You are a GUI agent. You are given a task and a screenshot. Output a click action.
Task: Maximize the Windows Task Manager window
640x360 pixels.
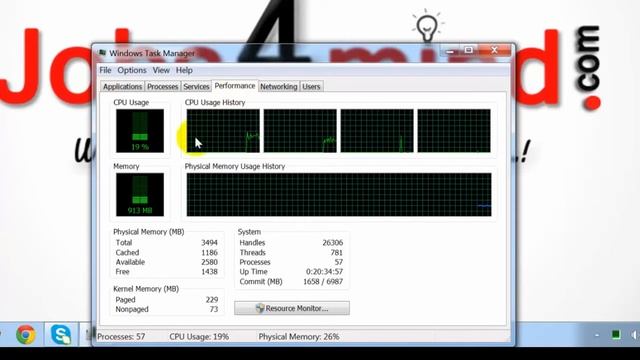(469, 51)
